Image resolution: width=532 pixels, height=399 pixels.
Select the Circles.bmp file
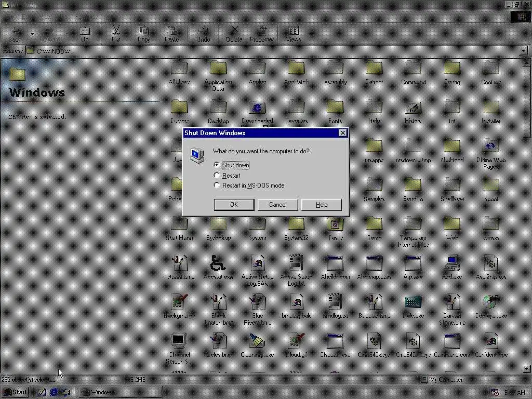(x=218, y=346)
